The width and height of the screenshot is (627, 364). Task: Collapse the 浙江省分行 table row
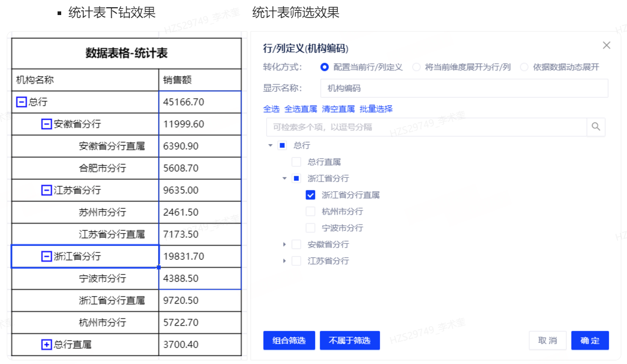point(46,256)
